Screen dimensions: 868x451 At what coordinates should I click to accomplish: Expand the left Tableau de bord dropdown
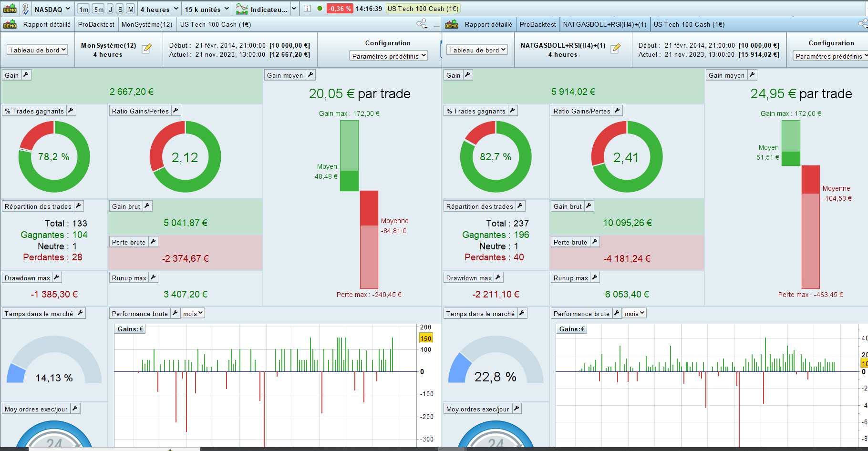(x=37, y=50)
